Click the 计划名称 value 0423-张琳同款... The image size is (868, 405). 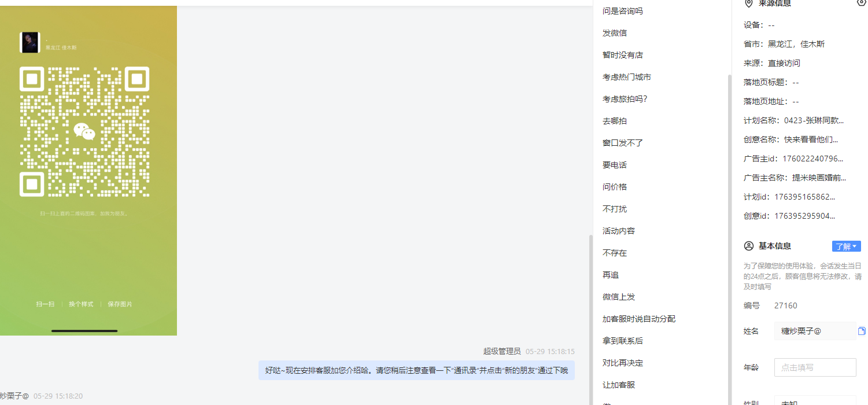click(x=814, y=121)
